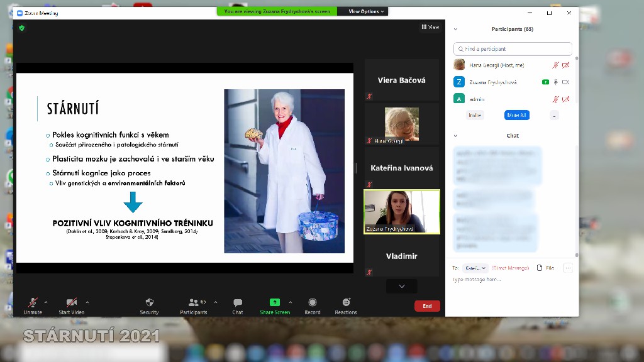Expand audio options arrow beside Unmute
Screen dimensions: 644x362
46,302
